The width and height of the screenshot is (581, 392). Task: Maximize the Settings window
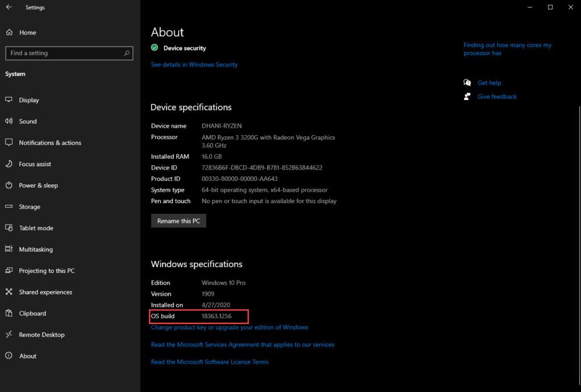pos(550,7)
